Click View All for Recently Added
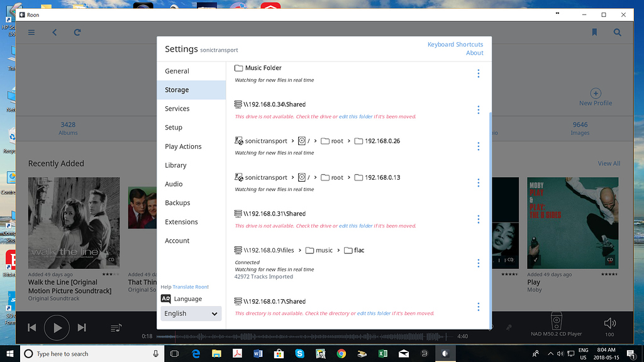The image size is (644, 362). [x=608, y=163]
